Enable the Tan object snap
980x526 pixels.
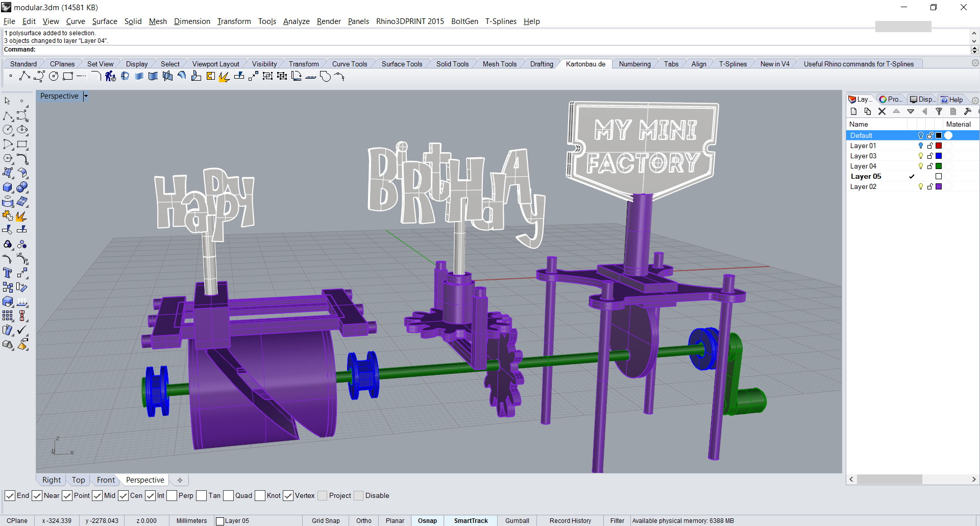tap(202, 496)
